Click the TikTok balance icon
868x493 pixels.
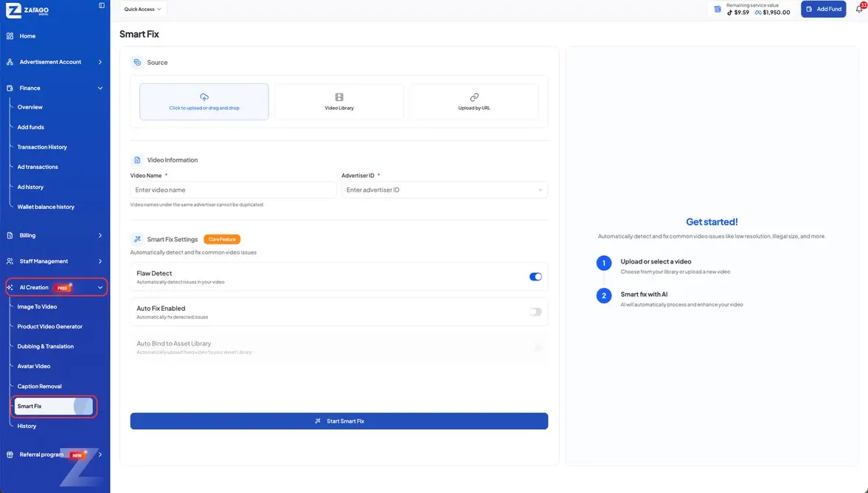[x=729, y=13]
